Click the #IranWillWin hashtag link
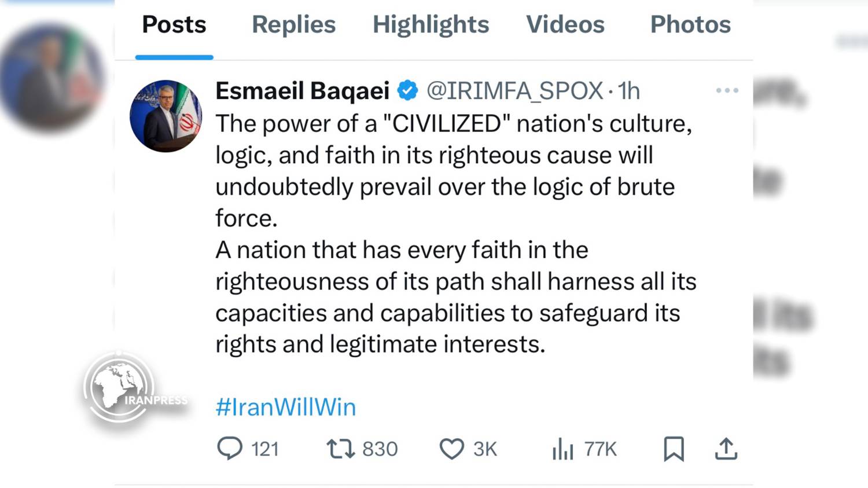This screenshot has height=488, width=868. (286, 407)
